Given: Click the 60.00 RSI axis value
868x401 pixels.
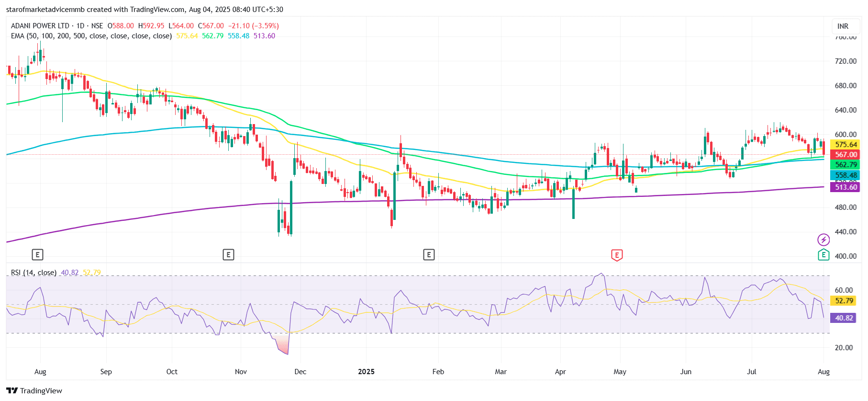Looking at the screenshot, I should [844, 290].
